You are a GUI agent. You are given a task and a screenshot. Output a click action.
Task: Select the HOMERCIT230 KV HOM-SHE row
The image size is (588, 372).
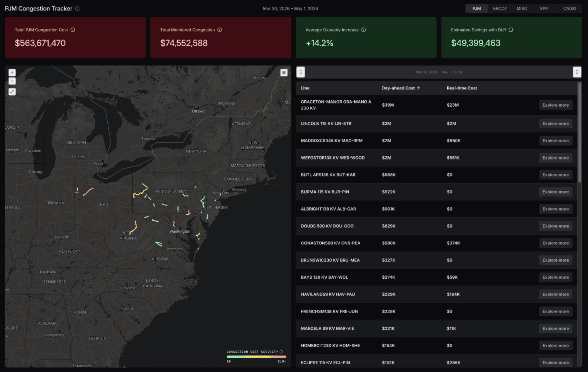click(436, 345)
